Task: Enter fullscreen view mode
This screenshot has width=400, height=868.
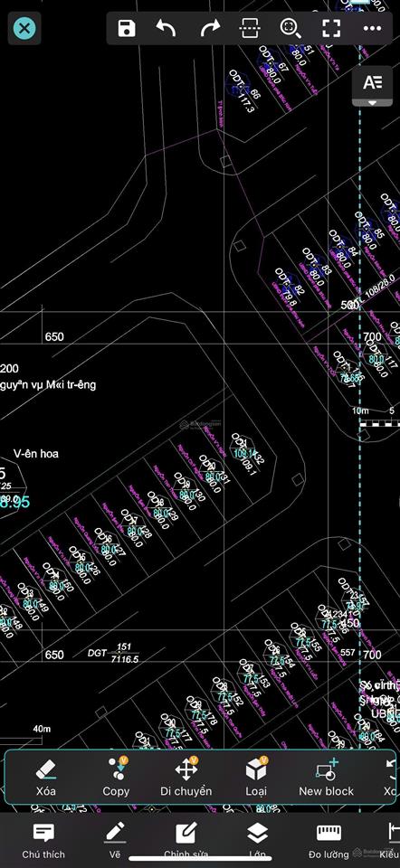Action: point(331,28)
